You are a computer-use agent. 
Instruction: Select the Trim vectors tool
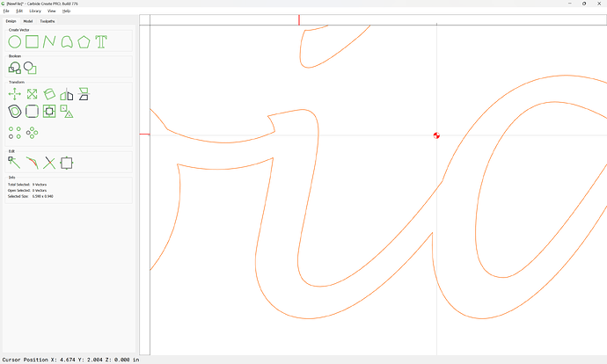(x=49, y=162)
